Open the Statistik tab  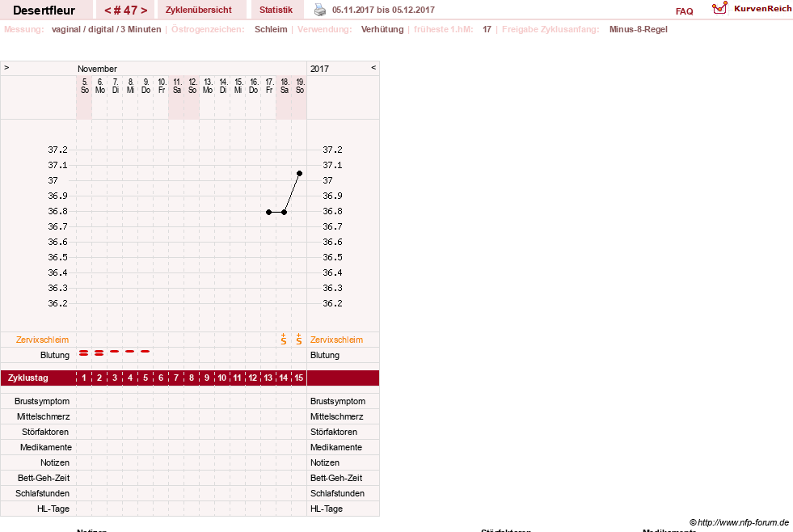point(276,10)
